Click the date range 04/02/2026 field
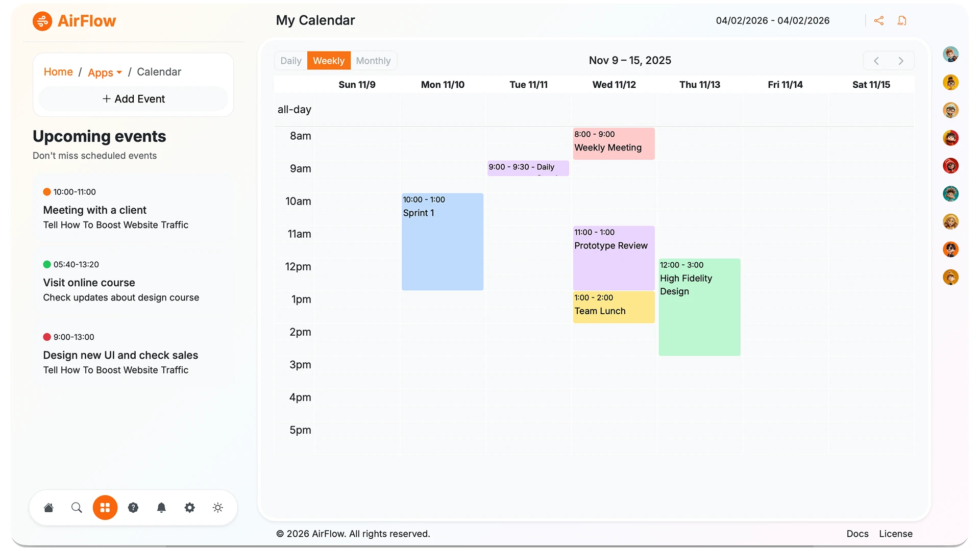 [x=773, y=20]
